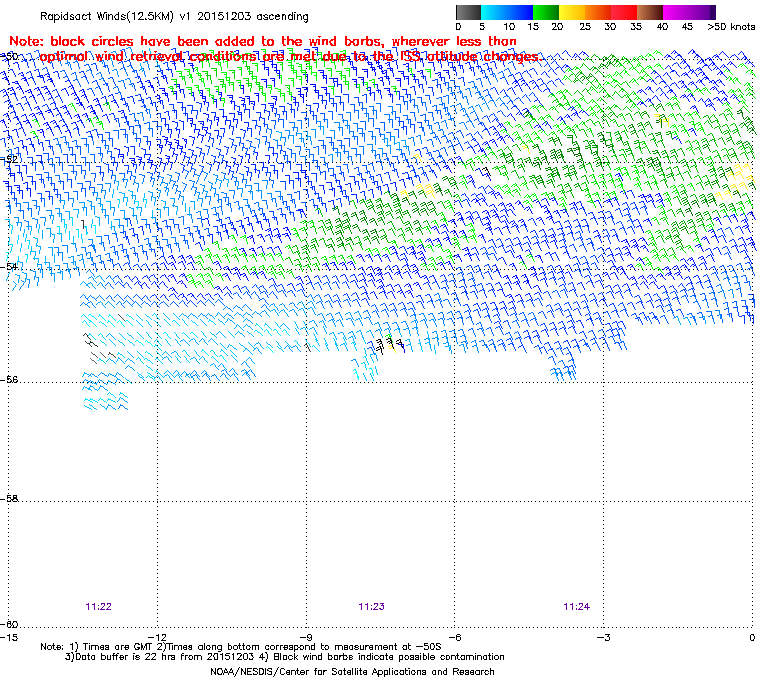Click the red note about black circles
Screen dimensions: 760x688
pyautogui.click(x=275, y=49)
